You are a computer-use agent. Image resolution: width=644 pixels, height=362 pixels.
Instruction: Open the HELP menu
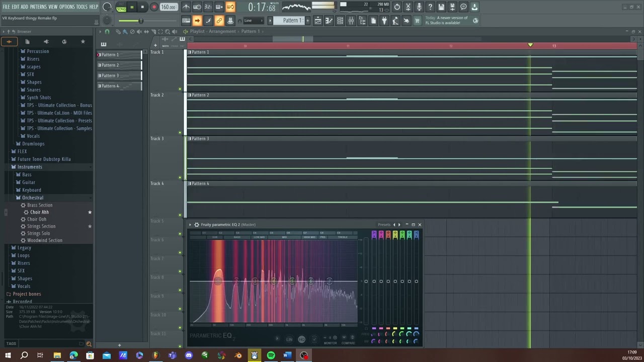(94, 7)
